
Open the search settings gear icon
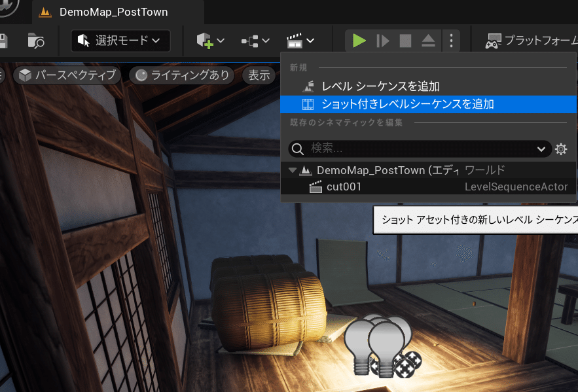coord(561,149)
